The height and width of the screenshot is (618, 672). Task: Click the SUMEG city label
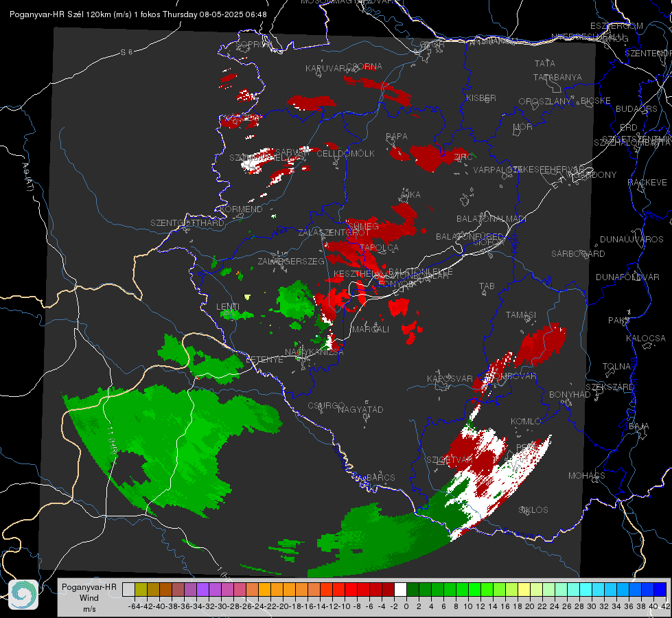point(363,227)
